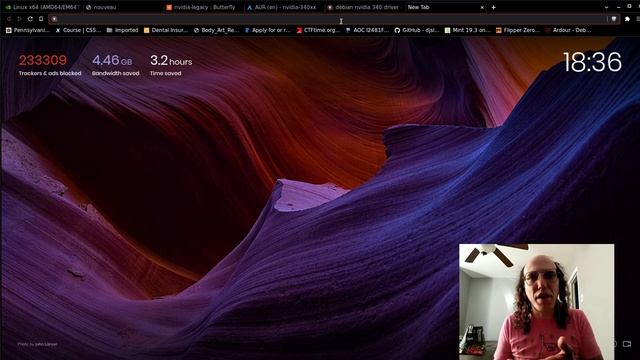Open the Mint 19.3 on... bookmark
Image resolution: width=640 pixels, height=360 pixels.
point(467,30)
